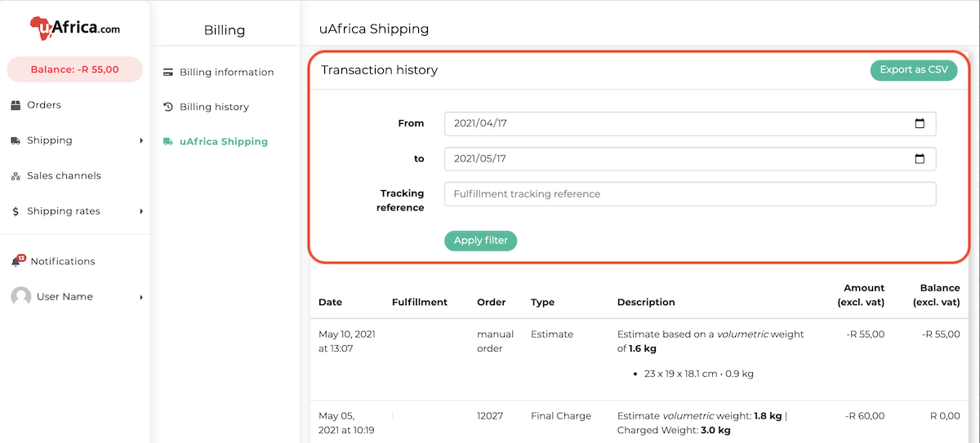980x443 pixels.
Task: Select Billing information in Billing menu
Action: 227,72
